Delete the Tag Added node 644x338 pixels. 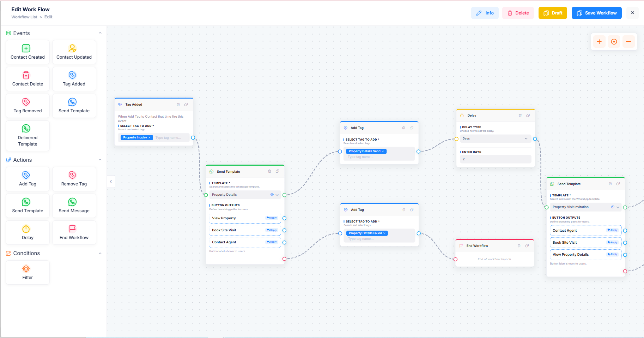(x=178, y=105)
